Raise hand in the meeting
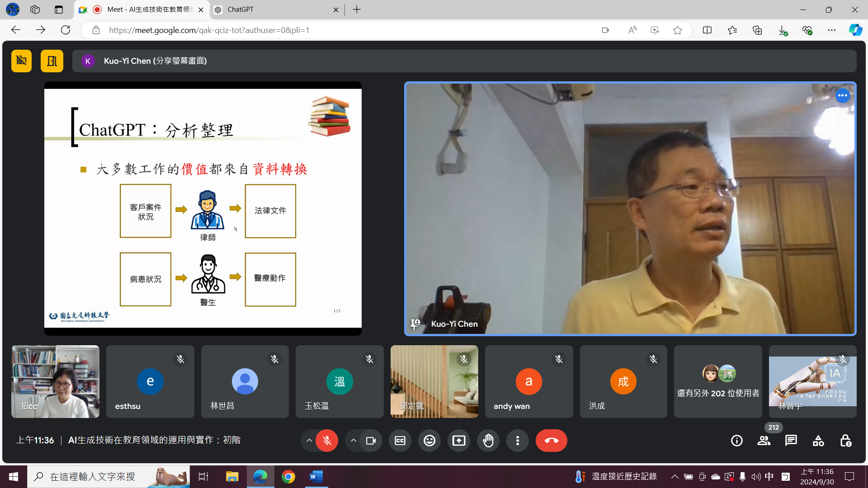This screenshot has height=488, width=868. tap(488, 441)
